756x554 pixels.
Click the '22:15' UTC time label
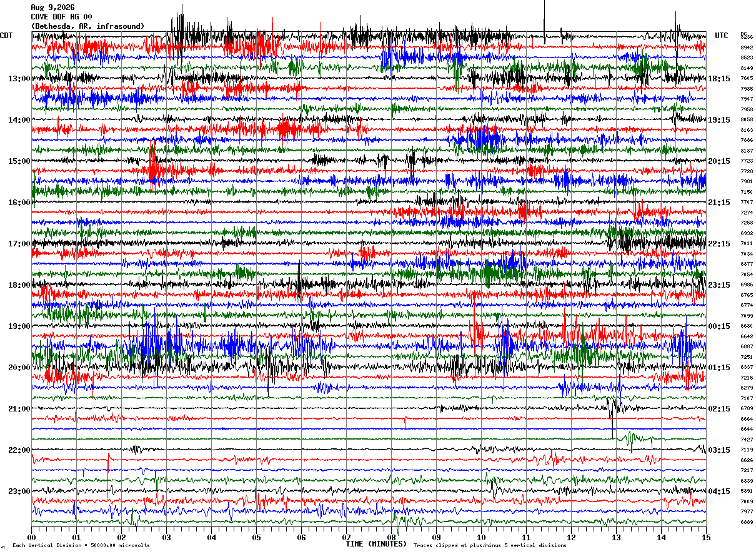click(719, 244)
